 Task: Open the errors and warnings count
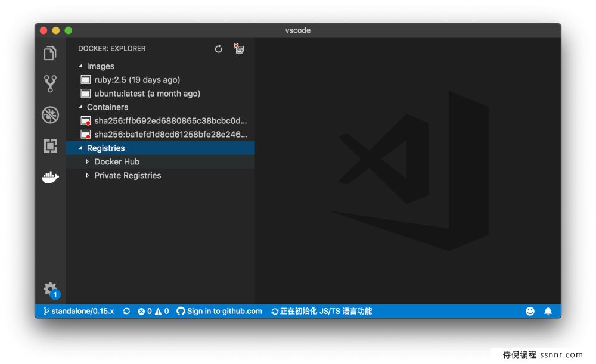point(153,311)
